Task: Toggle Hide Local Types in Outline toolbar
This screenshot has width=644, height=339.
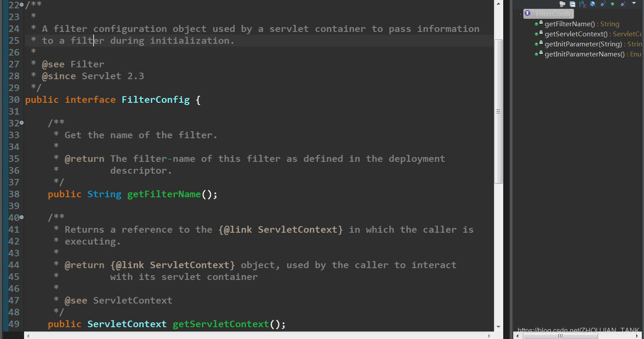Action: point(623,4)
